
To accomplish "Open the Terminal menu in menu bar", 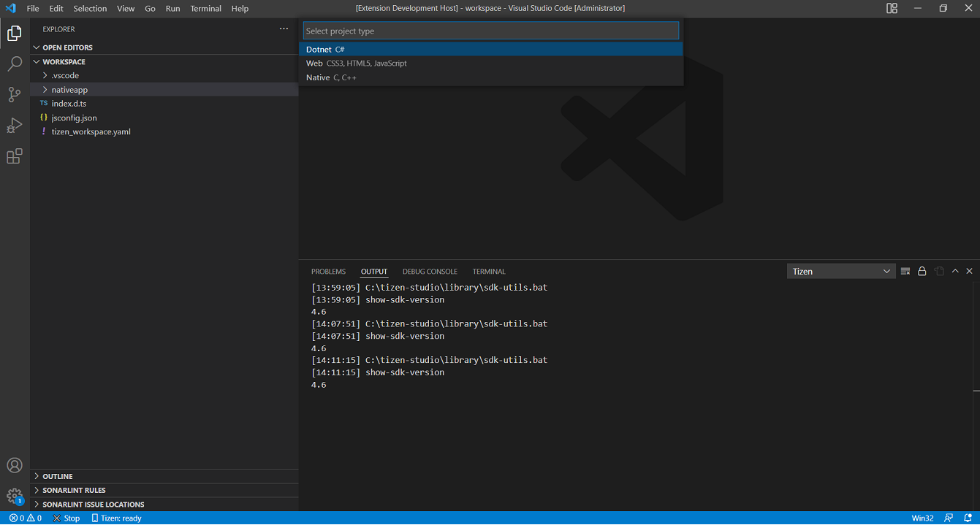I will pos(205,9).
